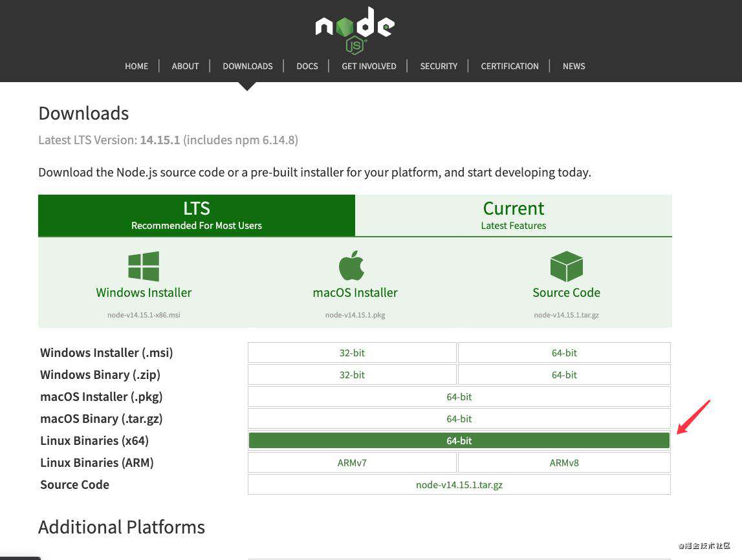Viewport: 742px width, 560px height.
Task: Click the macOS Installer (.pkg) row label
Action: [x=102, y=397]
